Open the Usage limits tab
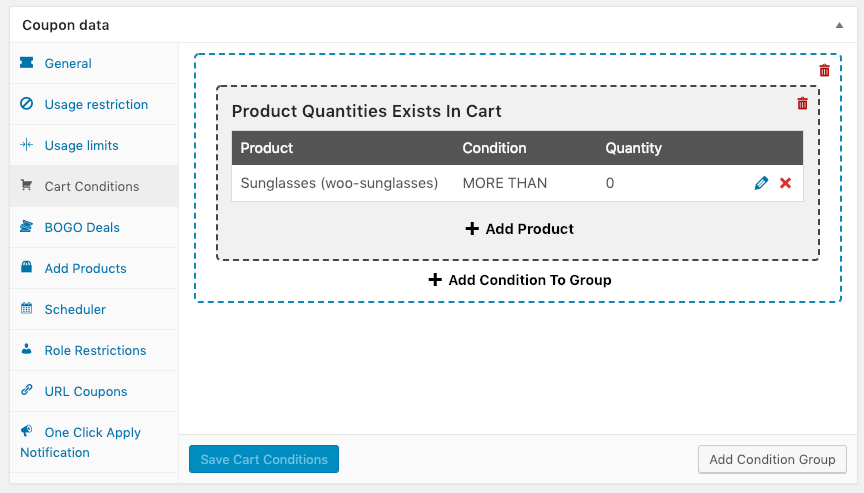Viewport: 864px width, 493px height. 81,145
